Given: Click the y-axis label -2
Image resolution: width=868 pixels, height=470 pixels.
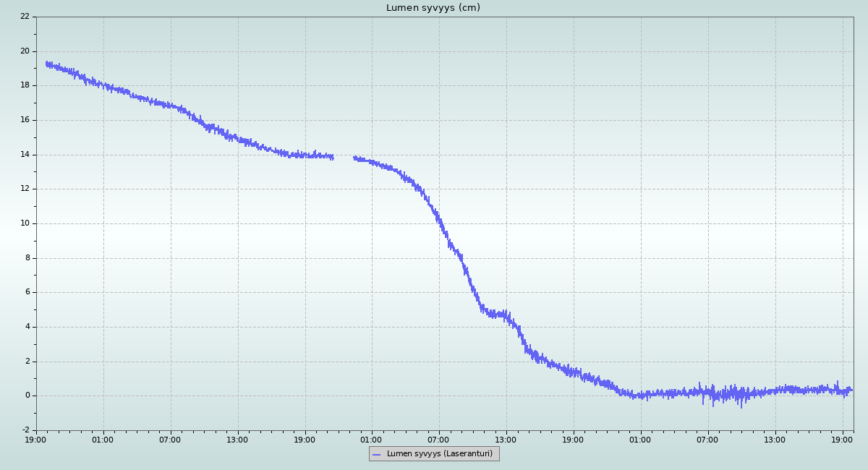Looking at the screenshot, I should click(25, 430).
